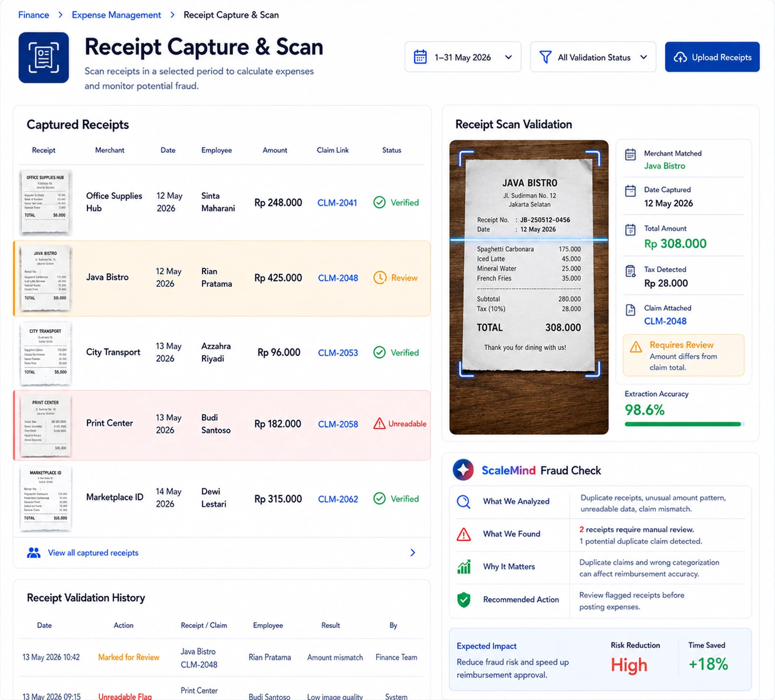Click the Unreadable warning icon for Print Center

pos(379,423)
